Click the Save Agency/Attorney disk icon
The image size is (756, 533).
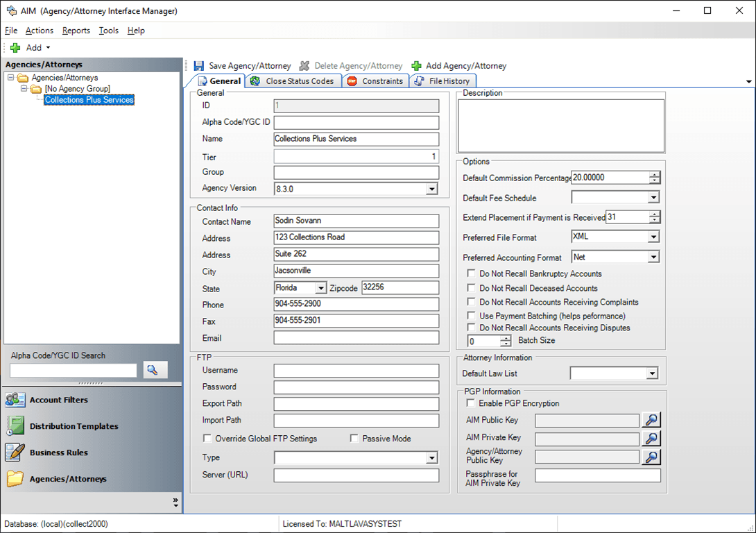pos(199,66)
